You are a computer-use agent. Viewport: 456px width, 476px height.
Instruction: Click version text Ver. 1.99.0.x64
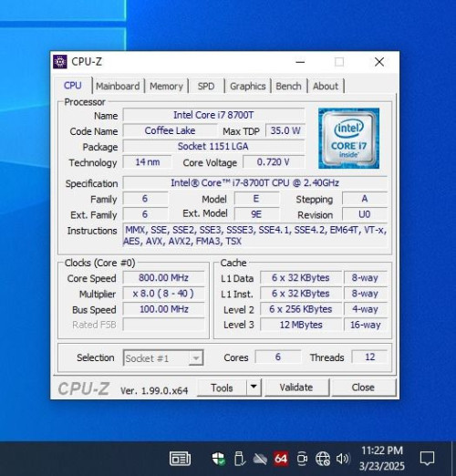pyautogui.click(x=154, y=390)
